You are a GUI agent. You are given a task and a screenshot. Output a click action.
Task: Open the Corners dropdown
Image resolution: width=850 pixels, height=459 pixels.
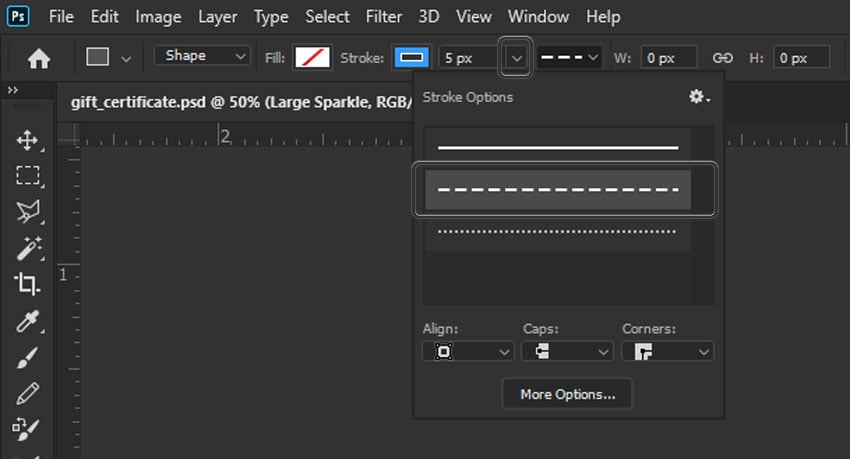point(667,352)
